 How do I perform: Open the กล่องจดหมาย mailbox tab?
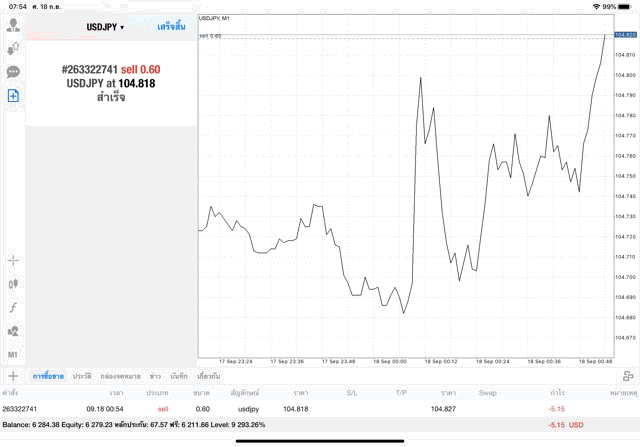coord(120,376)
